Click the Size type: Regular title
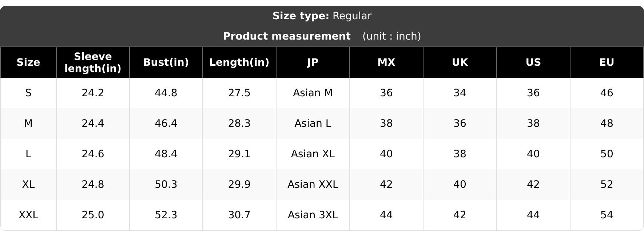The image size is (644, 231). (x=322, y=16)
